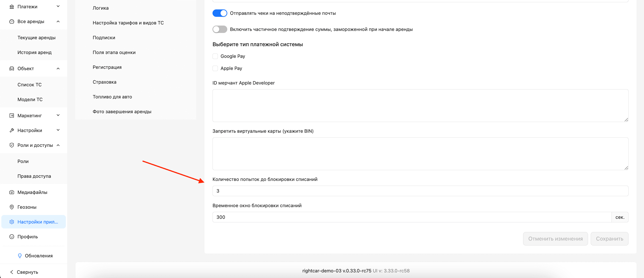Check the Google Pay checkbox

215,56
